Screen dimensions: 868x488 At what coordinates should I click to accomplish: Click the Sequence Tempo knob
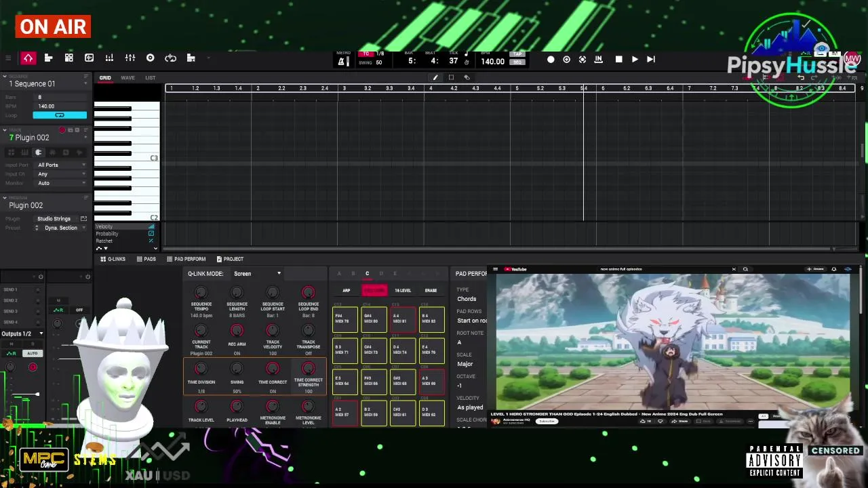point(201,292)
